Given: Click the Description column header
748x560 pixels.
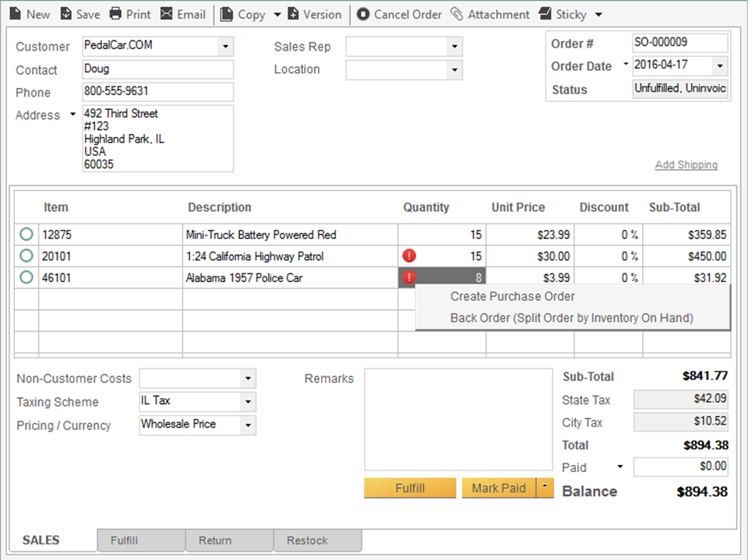Looking at the screenshot, I should pyautogui.click(x=220, y=207).
